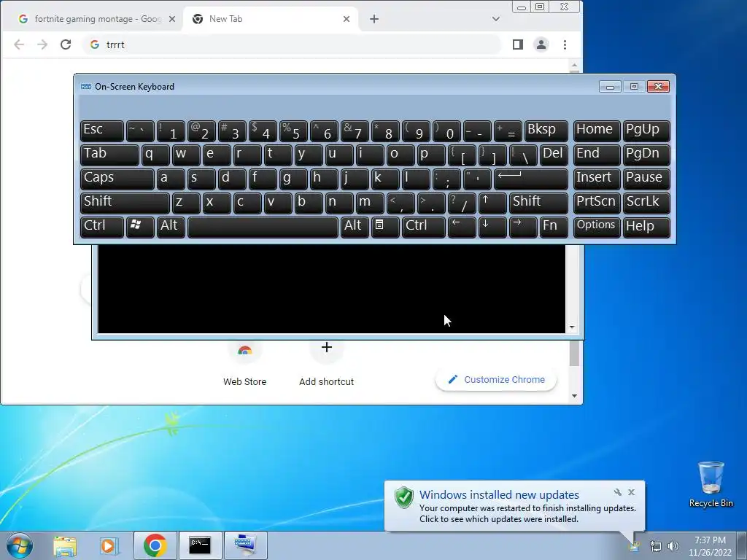Toggle the ScrLk key
This screenshot has width=747, height=560.
click(x=646, y=203)
